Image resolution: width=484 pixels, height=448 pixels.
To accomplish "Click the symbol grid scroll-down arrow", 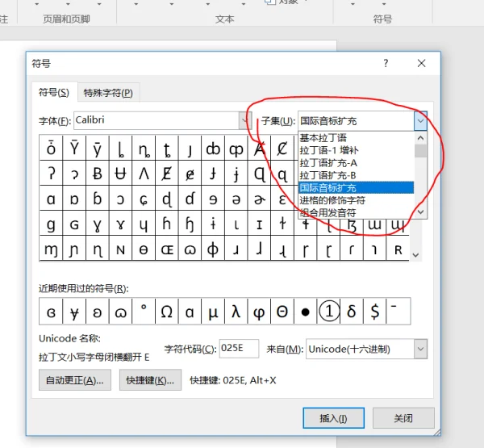I will pos(415,255).
